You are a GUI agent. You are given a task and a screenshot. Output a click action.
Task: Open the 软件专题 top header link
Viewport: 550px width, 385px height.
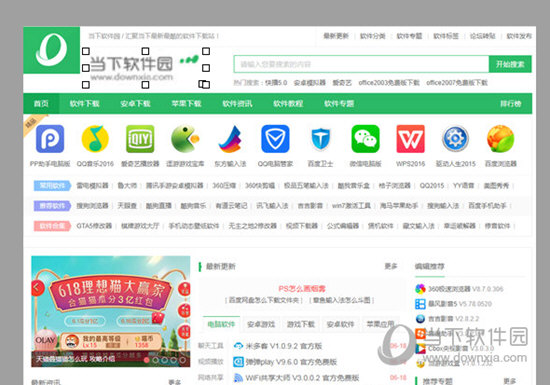[x=409, y=36]
